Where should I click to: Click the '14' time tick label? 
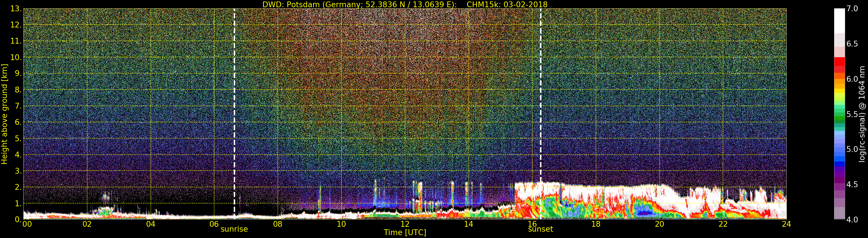469,224
